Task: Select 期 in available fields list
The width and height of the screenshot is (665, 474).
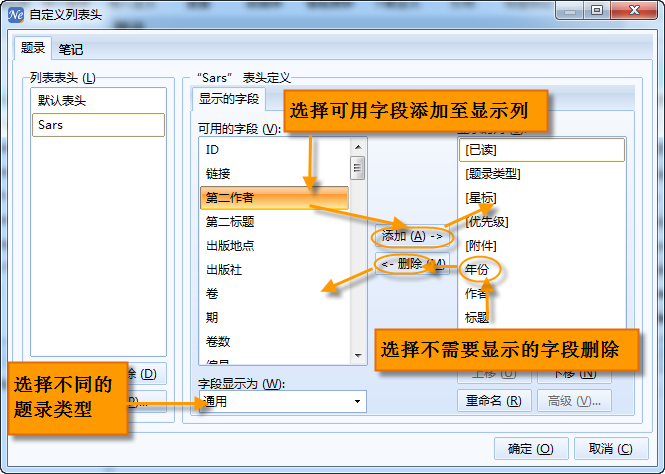Action: [274, 318]
